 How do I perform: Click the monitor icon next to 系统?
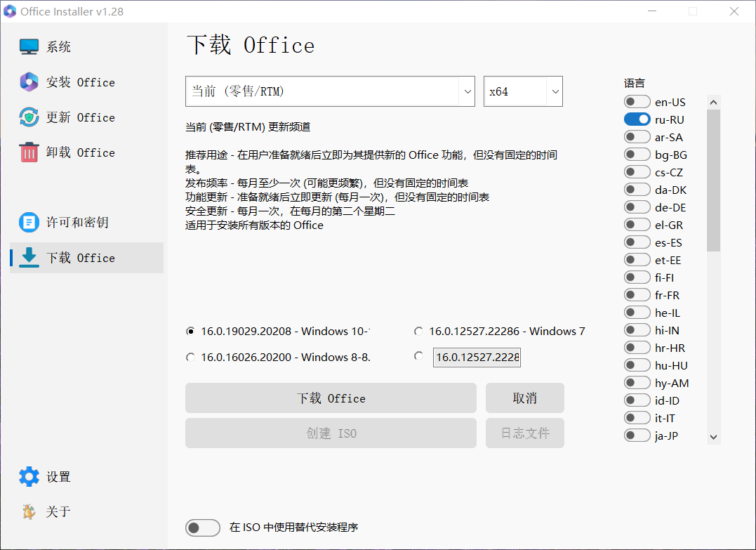point(29,47)
